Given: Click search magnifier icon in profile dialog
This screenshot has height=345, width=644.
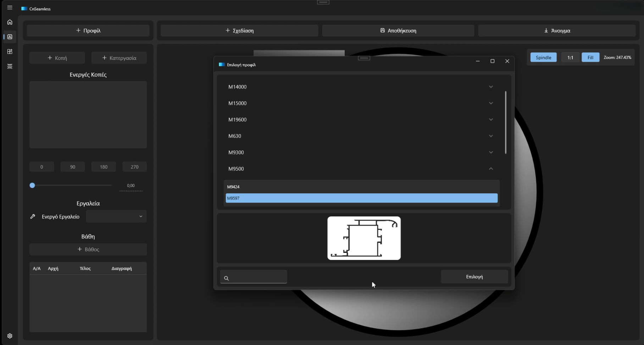Looking at the screenshot, I should 226,278.
